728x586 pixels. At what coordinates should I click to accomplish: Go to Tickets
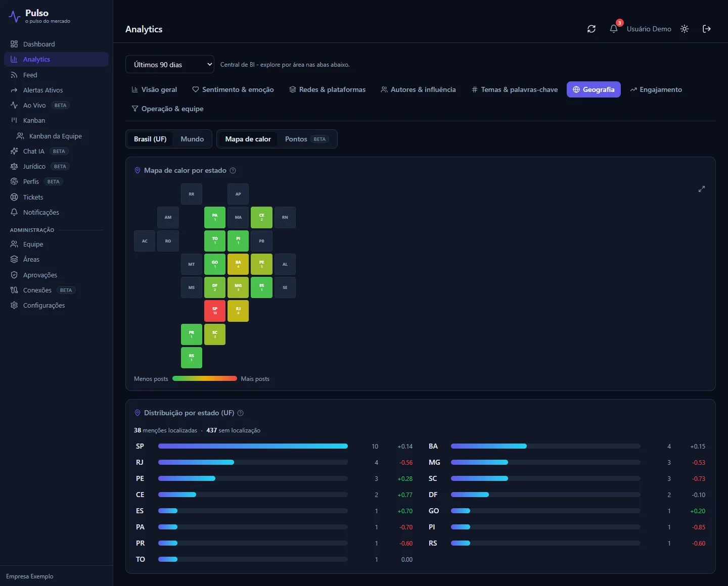[x=56, y=197]
